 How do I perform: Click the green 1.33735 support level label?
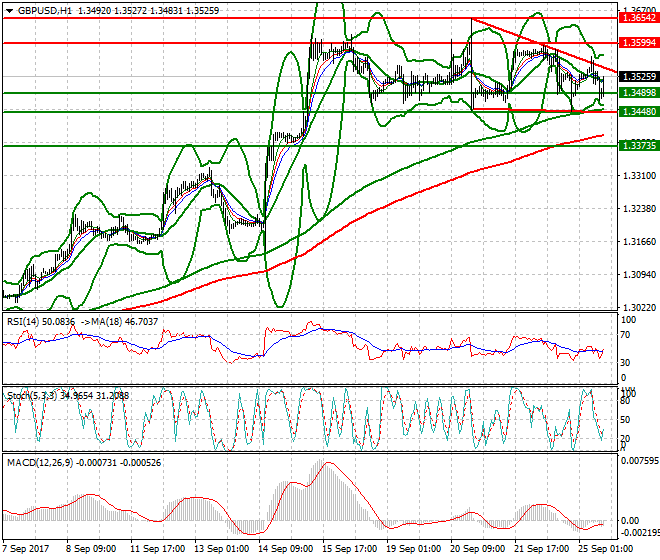(639, 146)
